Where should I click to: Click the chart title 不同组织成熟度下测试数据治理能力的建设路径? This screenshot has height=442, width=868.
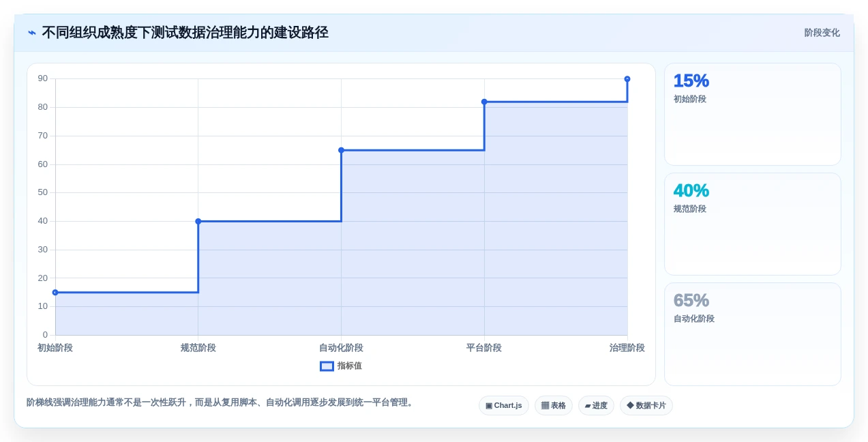pyautogui.click(x=185, y=33)
